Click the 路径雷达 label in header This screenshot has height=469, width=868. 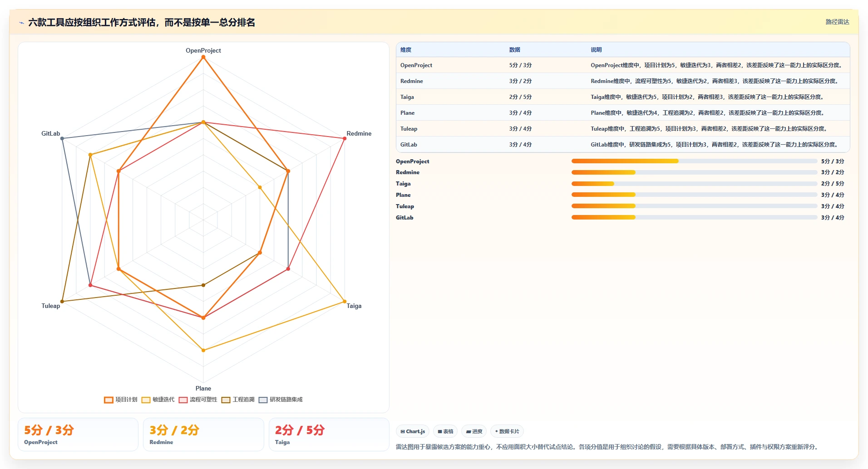coord(837,22)
